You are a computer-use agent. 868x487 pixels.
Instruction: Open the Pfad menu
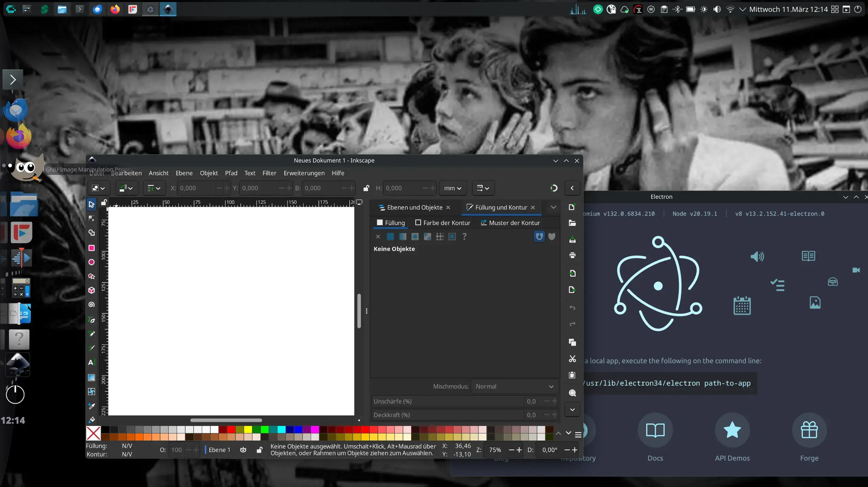tap(231, 173)
